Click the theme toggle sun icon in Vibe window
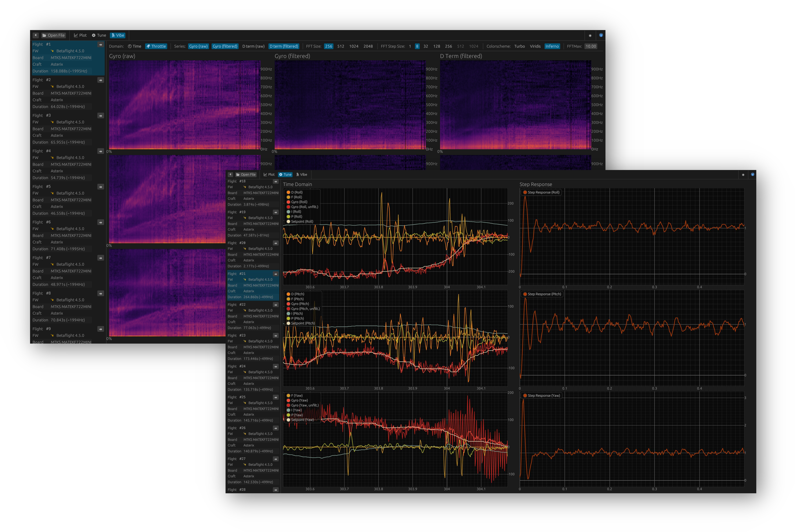The image size is (795, 532). coord(590,36)
